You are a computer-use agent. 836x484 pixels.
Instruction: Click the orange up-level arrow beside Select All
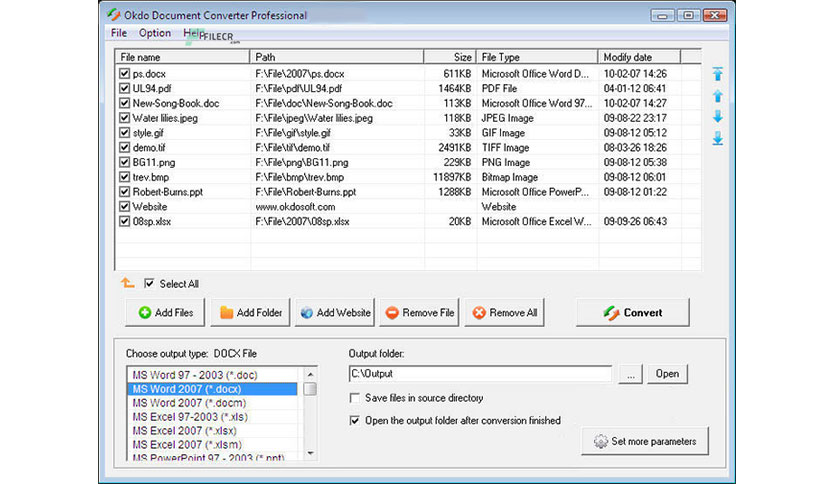tap(127, 283)
